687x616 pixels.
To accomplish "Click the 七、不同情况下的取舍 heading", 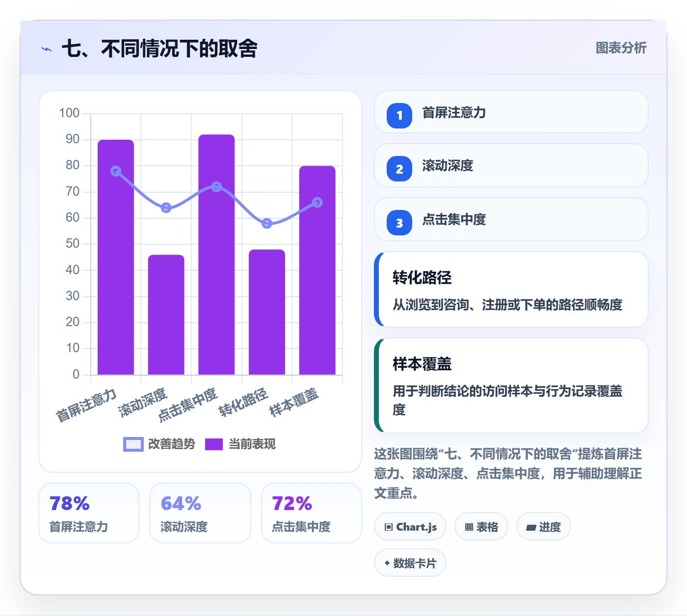I will [159, 49].
